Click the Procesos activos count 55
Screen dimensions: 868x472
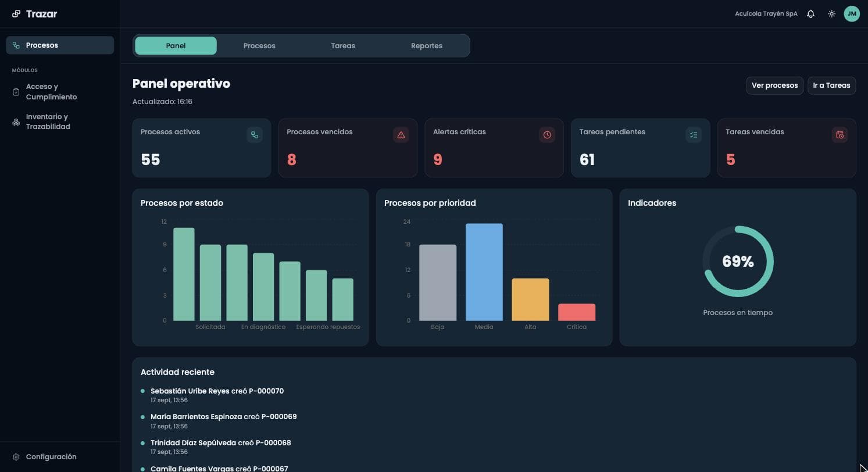(150, 160)
